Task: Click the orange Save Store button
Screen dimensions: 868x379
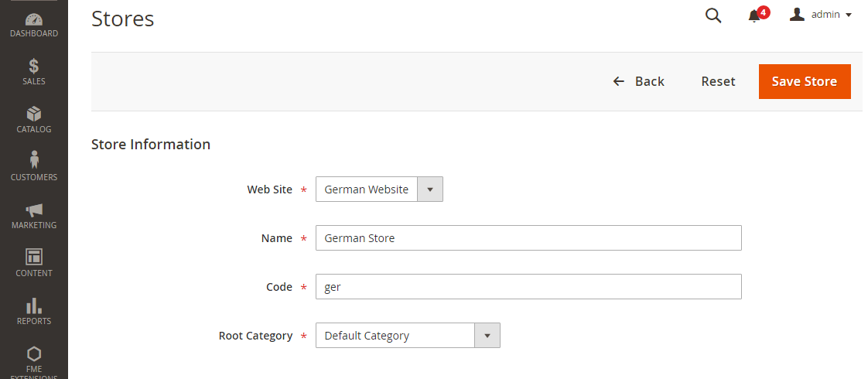Action: coord(805,81)
